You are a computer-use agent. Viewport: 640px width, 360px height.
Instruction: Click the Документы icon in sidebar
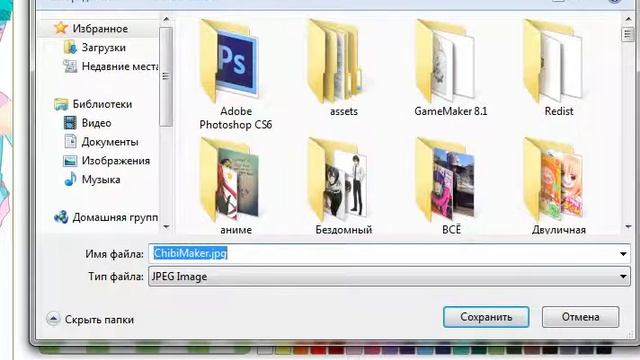tap(70, 142)
